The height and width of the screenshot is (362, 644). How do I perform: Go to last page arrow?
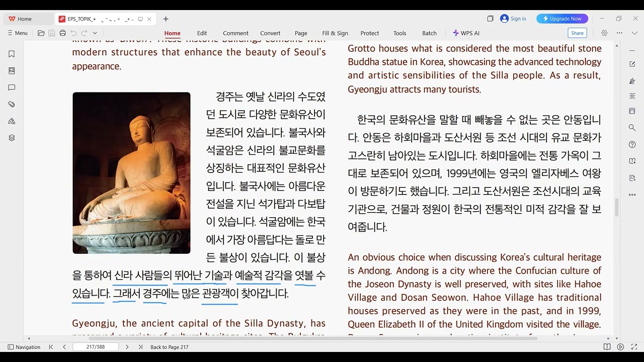pyautogui.click(x=140, y=347)
